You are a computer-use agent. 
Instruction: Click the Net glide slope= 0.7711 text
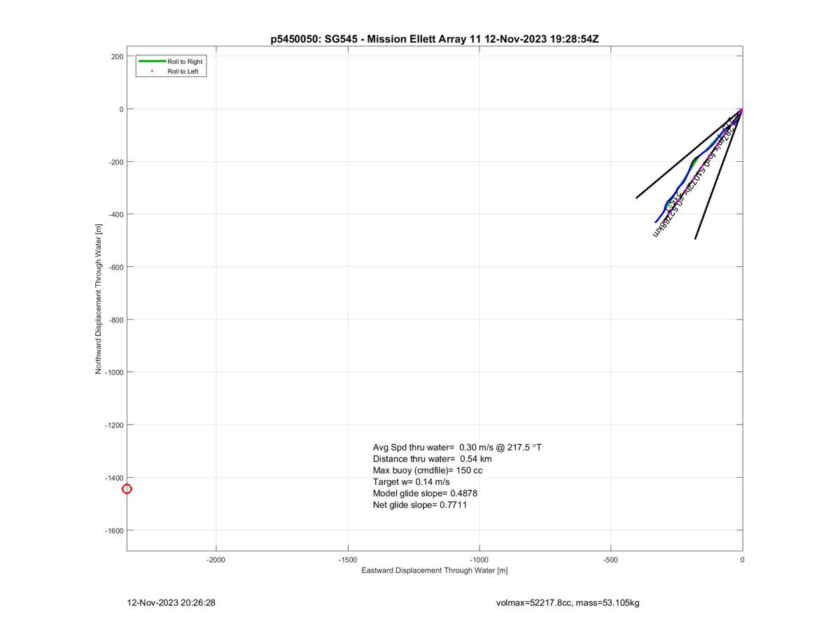pyautogui.click(x=419, y=504)
